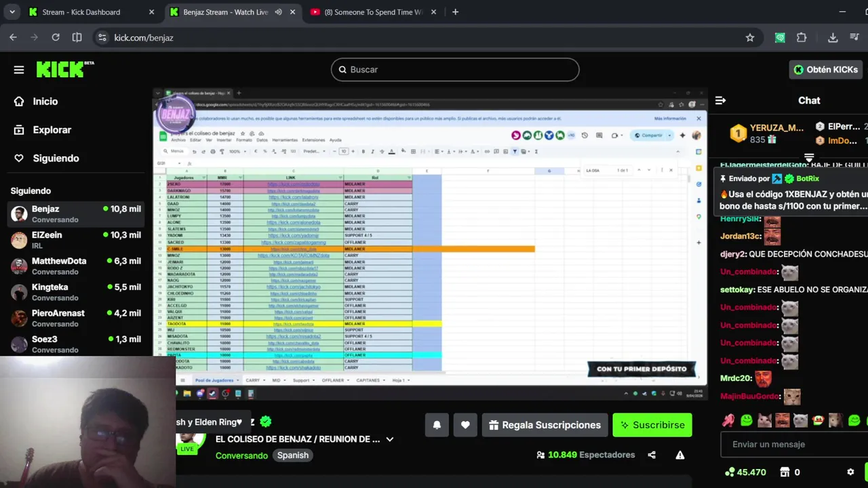Viewport: 868px width, 488px height.
Task: Open Kingteka channel in following list
Action: pos(77,292)
